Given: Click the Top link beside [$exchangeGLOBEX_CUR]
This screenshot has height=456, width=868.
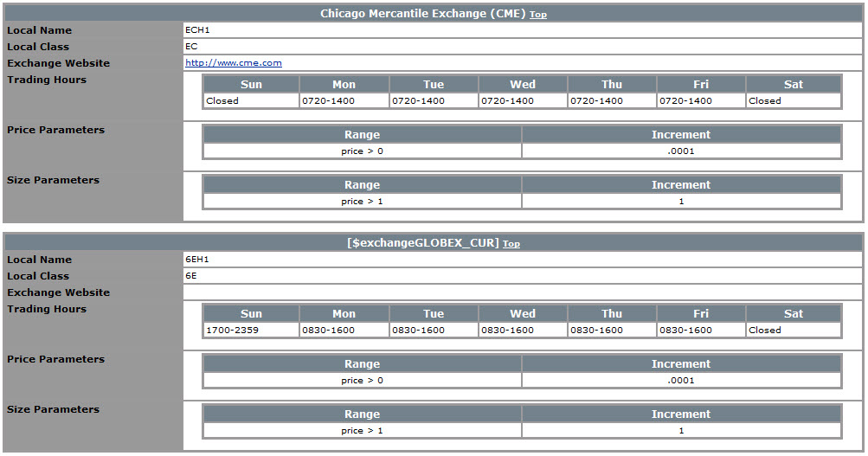Looking at the screenshot, I should 511,244.
